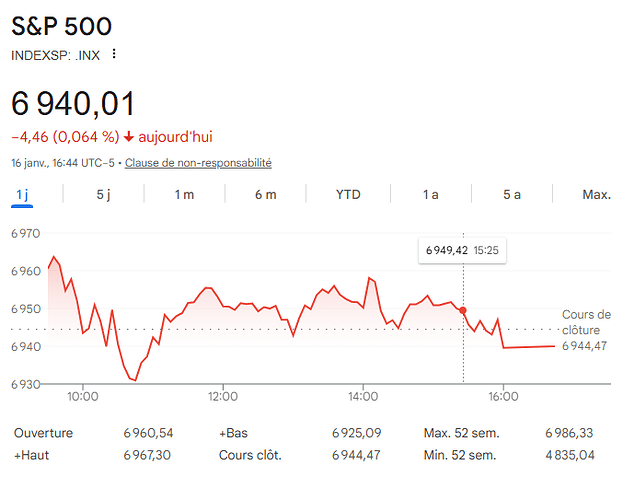Select the Max. time range tab
Viewport: 623px width, 500px height.
click(x=596, y=194)
